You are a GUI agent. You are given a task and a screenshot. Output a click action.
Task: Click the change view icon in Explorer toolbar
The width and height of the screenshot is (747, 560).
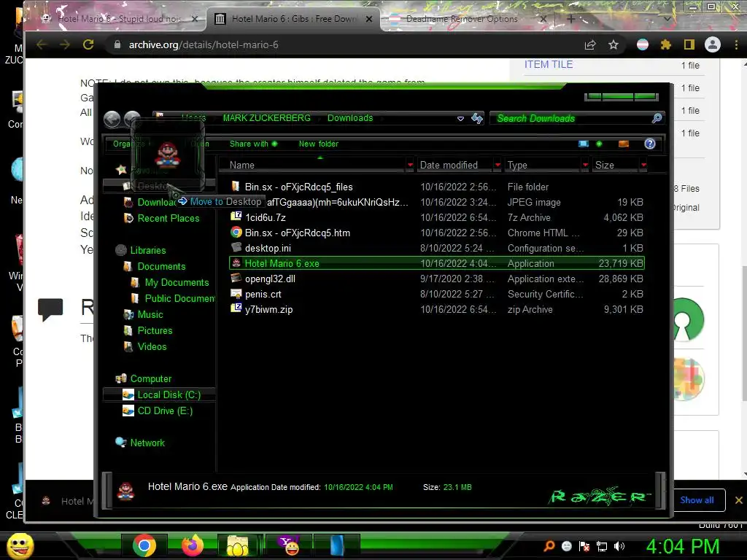(x=583, y=144)
